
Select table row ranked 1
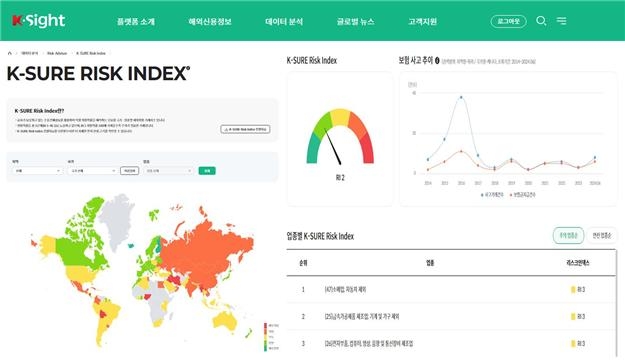click(451, 289)
